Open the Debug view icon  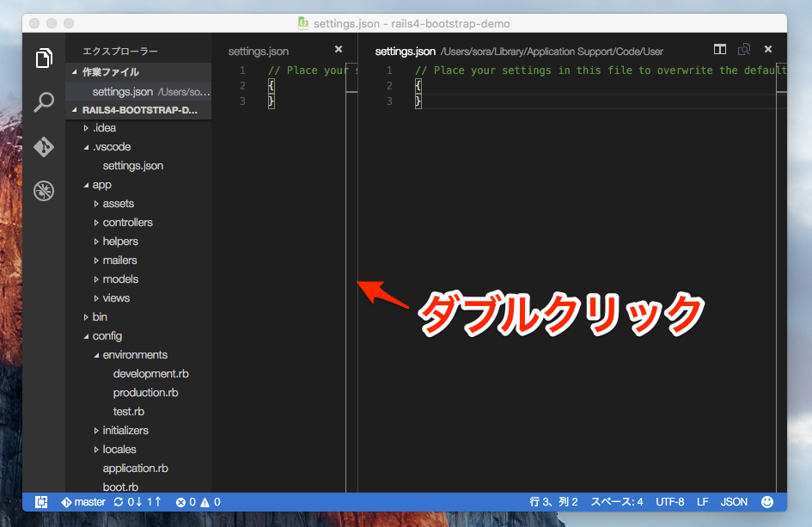tap(44, 191)
